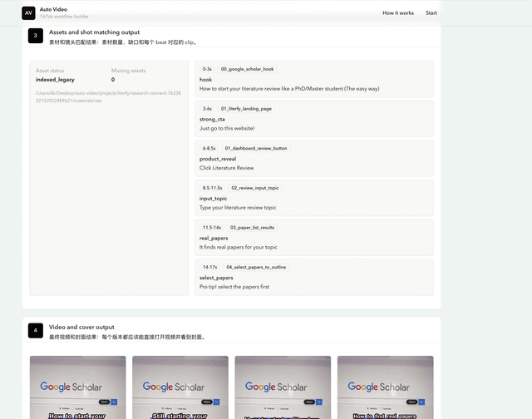Click the TikTok workflow builder subtitle

tap(64, 17)
